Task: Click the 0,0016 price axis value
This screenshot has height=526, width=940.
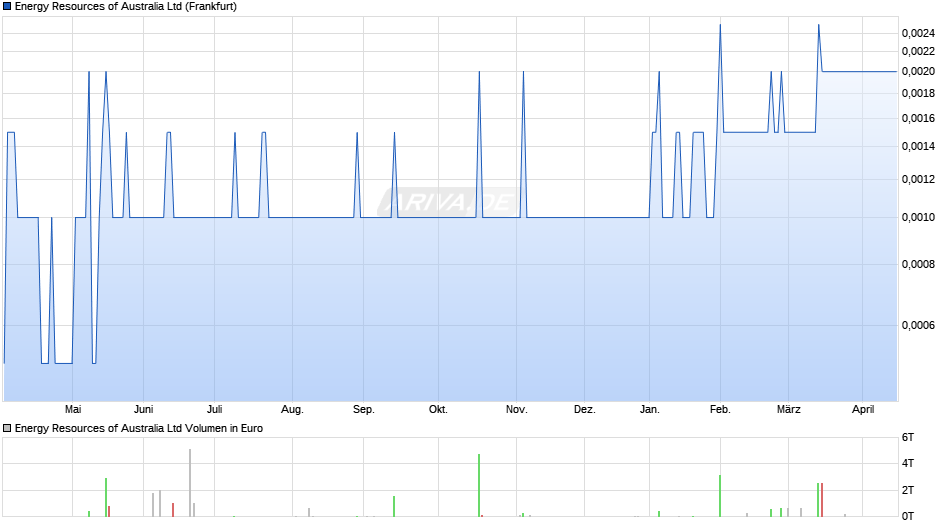Action: (918, 118)
